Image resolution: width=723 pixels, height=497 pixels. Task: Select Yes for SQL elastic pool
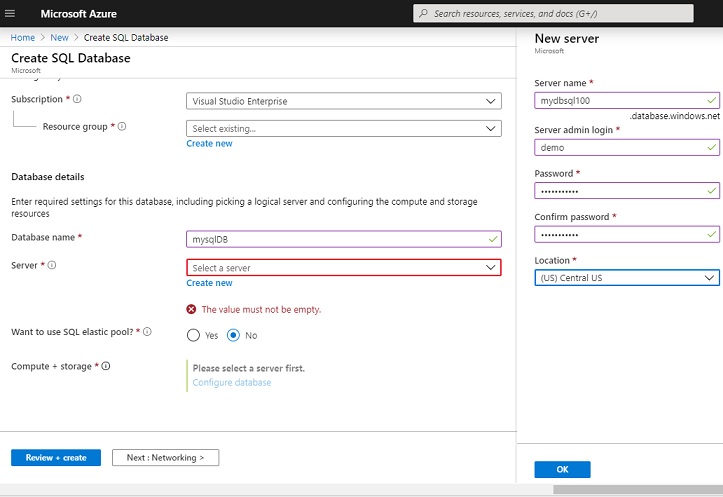pyautogui.click(x=193, y=335)
